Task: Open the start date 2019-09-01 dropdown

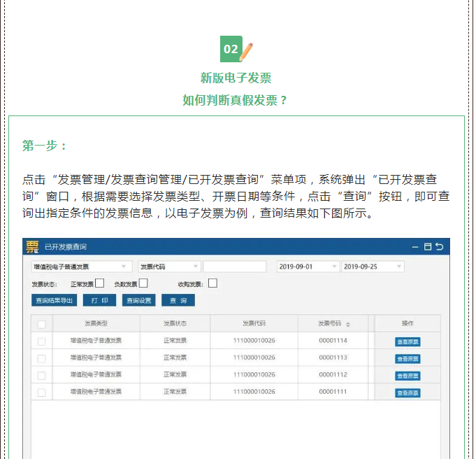Action: [308, 267]
